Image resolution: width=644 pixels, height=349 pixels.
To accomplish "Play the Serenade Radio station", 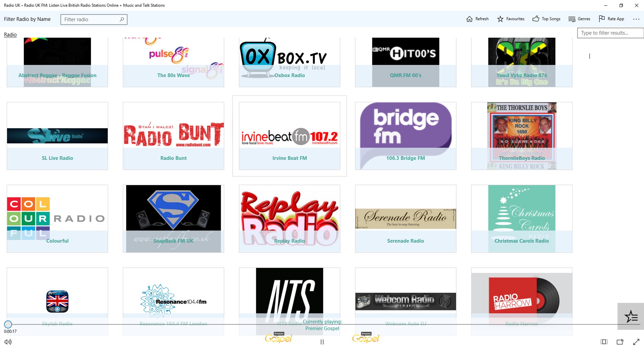I will click(406, 219).
